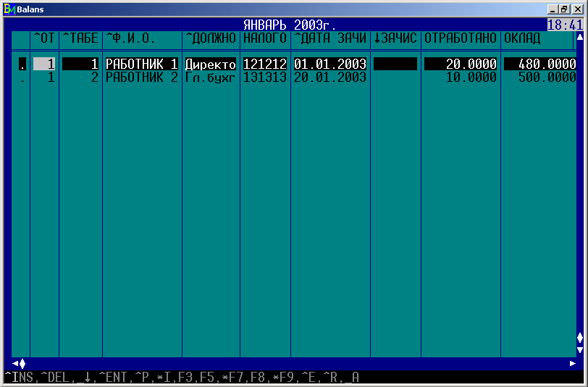Select the РАБОТНИК 1 name cell

[x=142, y=64]
